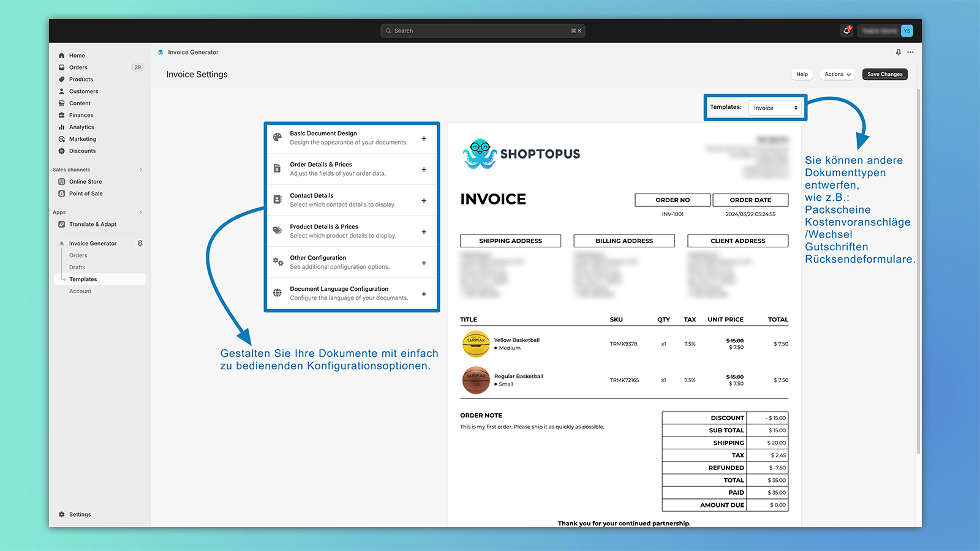Click the pin icon beside Invoice Generator
The width and height of the screenshot is (980, 551).
[140, 244]
